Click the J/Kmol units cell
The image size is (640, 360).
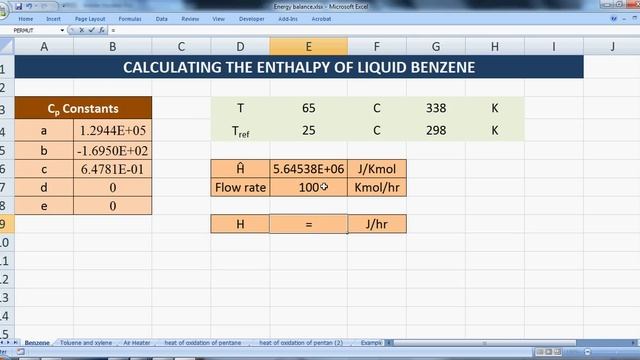[x=377, y=169]
